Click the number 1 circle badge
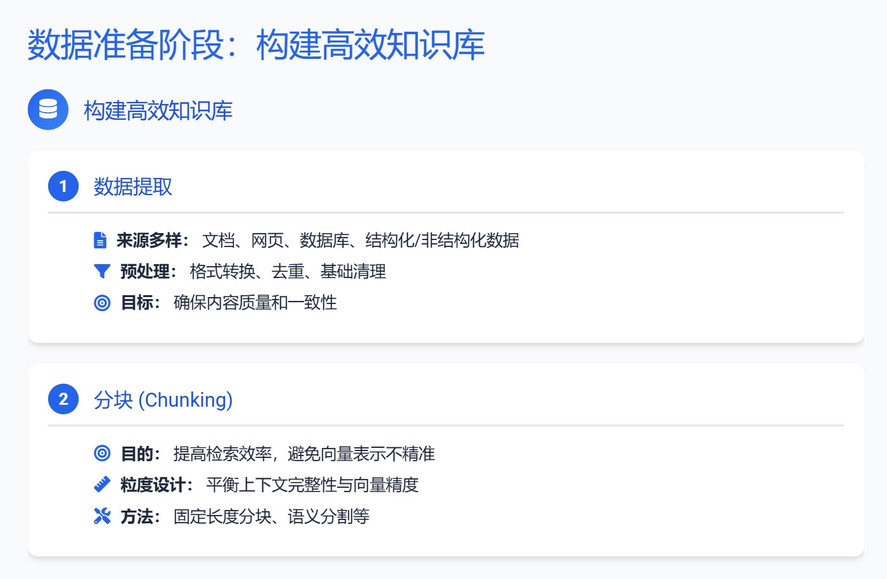887x579 pixels. pos(63,186)
